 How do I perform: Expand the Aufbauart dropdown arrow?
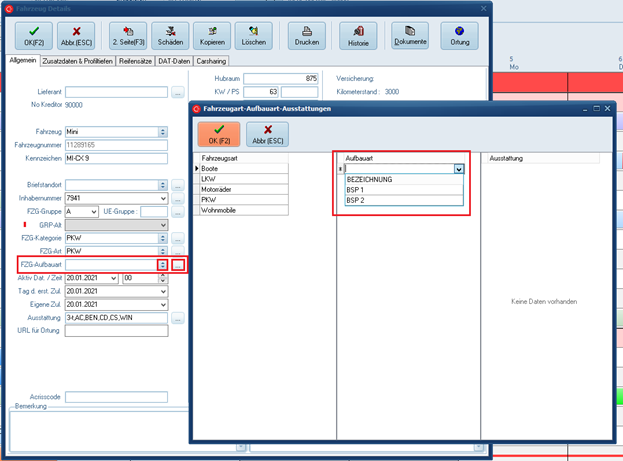coord(459,170)
